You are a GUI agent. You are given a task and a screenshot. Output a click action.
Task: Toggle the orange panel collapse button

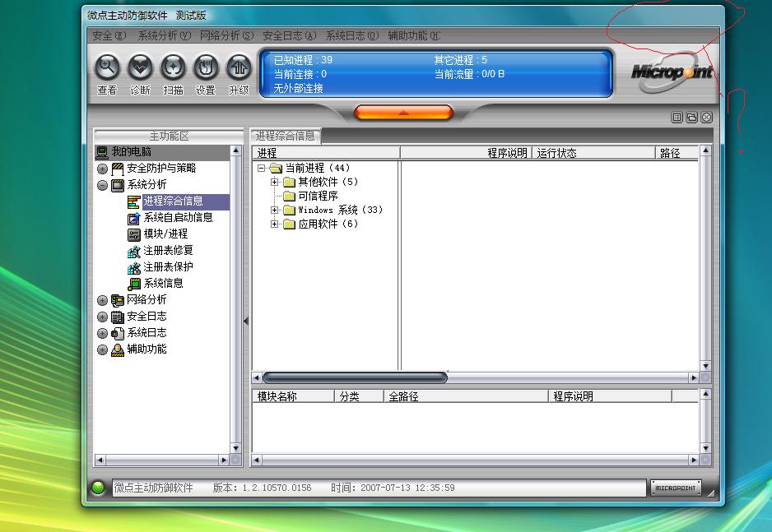(x=403, y=113)
